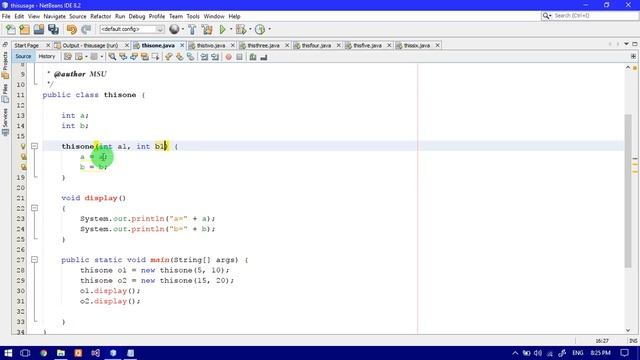The width and height of the screenshot is (640, 360).
Task: Open the Source menu
Action: coord(78,16)
